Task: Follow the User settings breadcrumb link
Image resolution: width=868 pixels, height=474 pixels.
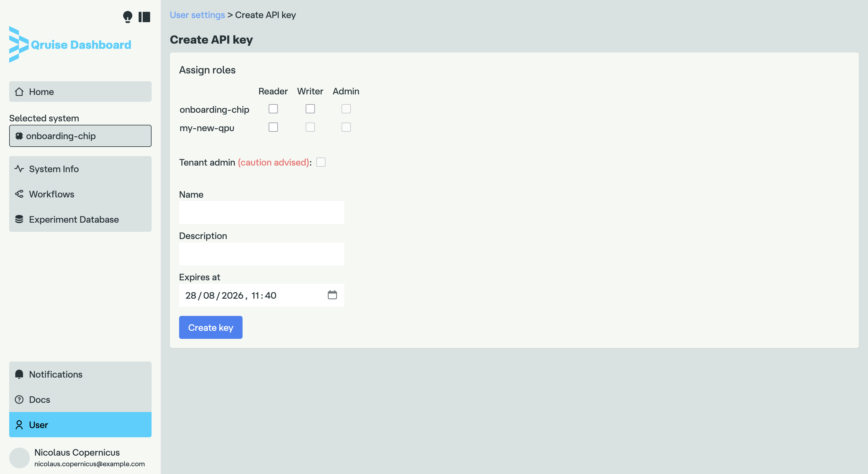Action: click(x=197, y=15)
